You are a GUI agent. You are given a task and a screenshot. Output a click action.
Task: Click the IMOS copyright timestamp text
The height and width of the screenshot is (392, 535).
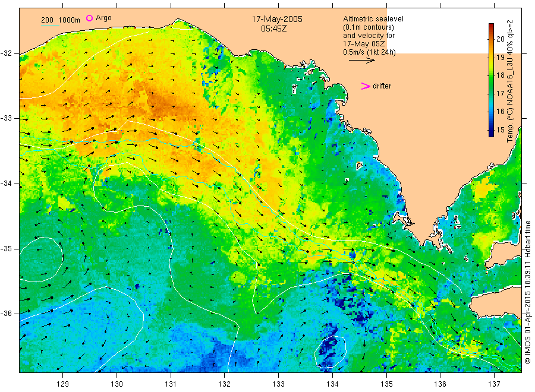(528, 292)
